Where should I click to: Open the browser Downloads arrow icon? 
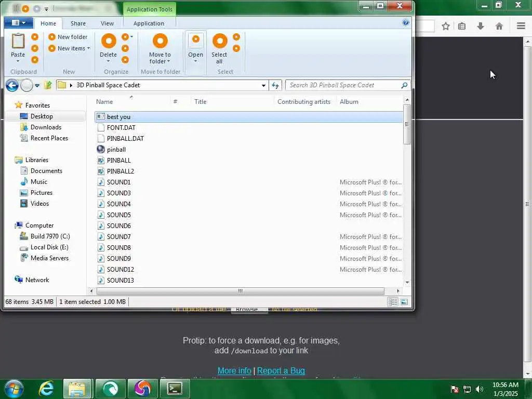click(481, 26)
